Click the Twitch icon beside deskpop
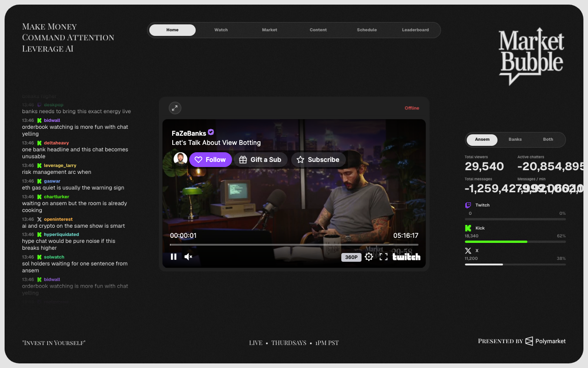588x368 pixels. (x=40, y=105)
